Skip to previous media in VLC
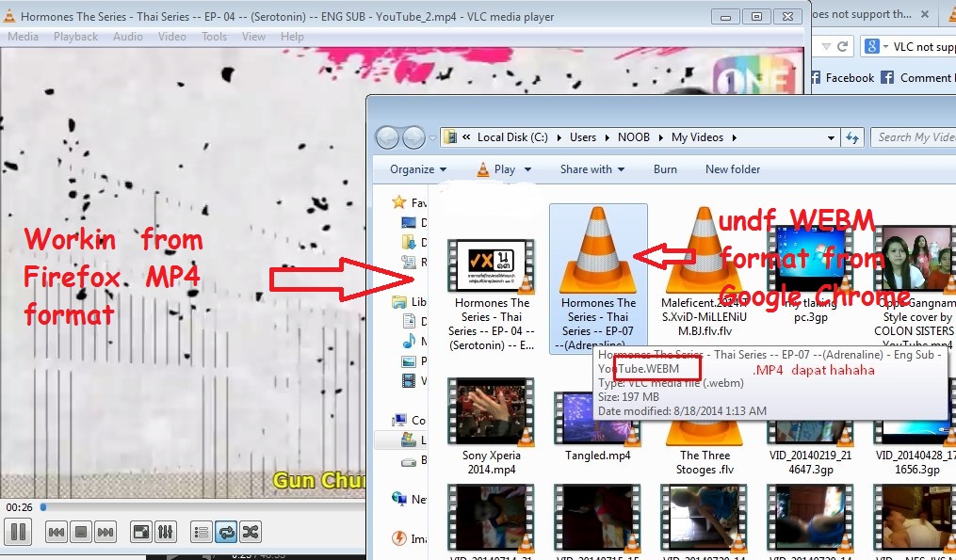The image size is (956, 560). click(57, 532)
